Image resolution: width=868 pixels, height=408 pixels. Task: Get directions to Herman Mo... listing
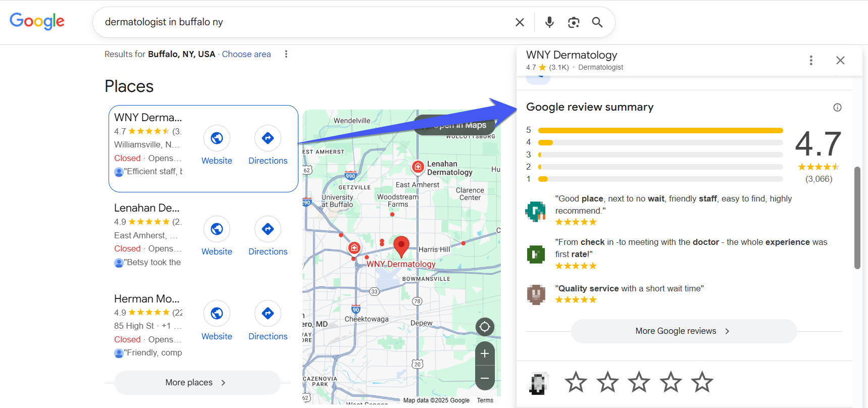(268, 313)
